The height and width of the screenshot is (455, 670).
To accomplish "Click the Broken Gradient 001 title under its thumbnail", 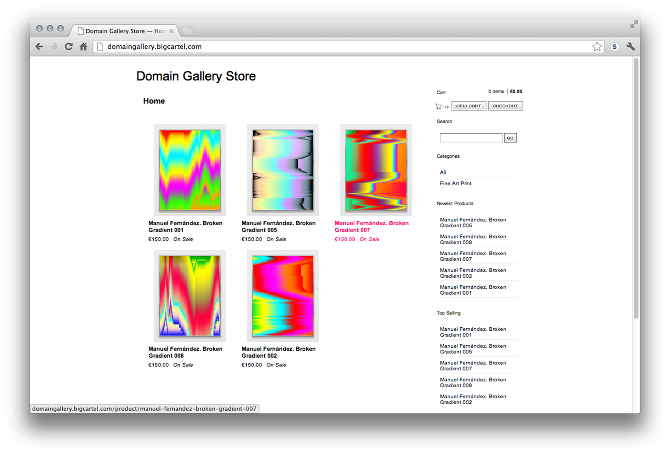I will click(x=185, y=226).
